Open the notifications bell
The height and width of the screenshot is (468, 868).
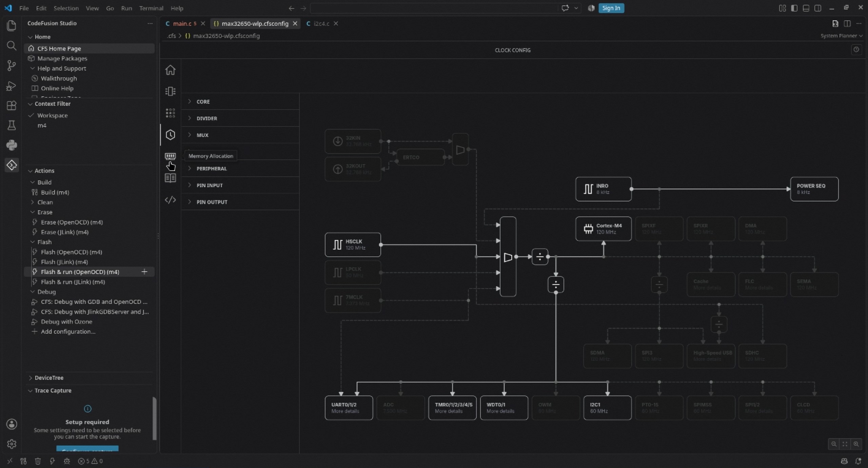click(858, 461)
